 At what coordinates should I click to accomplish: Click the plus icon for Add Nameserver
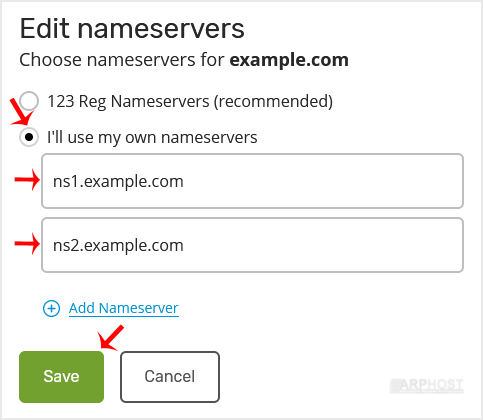point(51,308)
